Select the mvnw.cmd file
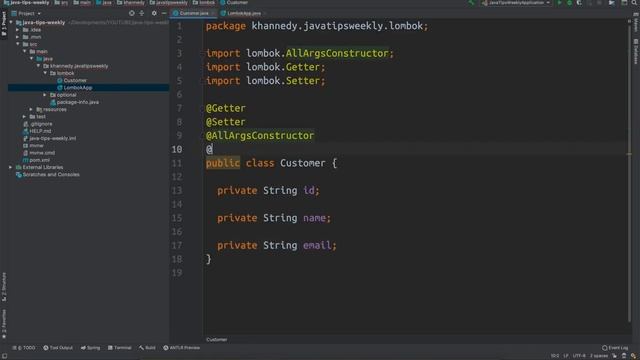Screen dimensions: 640x360 (x=39, y=153)
